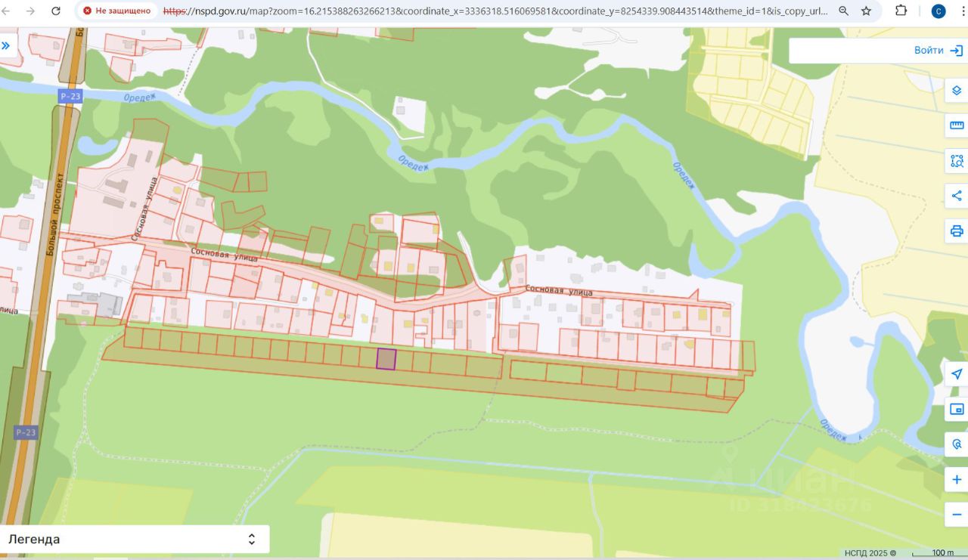Click the address bar URL field
Image resolution: width=968 pixels, height=560 pixels.
point(495,11)
